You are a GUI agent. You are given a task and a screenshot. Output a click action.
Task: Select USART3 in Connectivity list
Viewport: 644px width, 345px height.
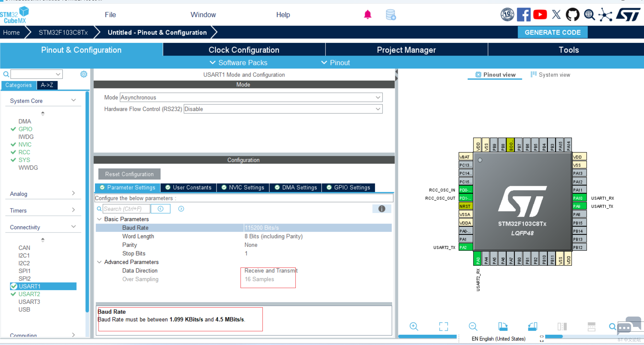[x=29, y=302]
